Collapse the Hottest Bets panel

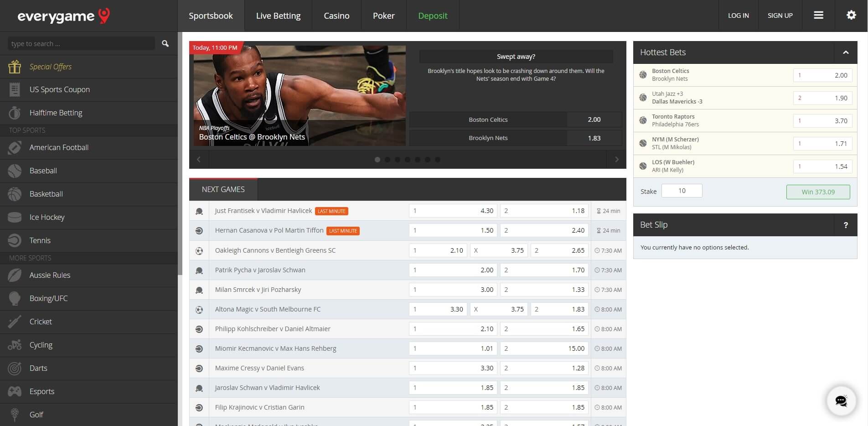(x=846, y=52)
